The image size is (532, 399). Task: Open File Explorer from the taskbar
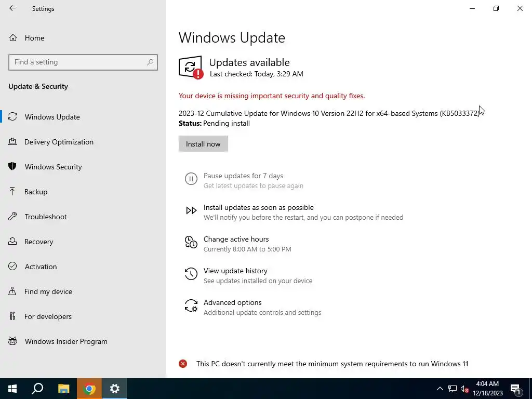pyautogui.click(x=63, y=389)
